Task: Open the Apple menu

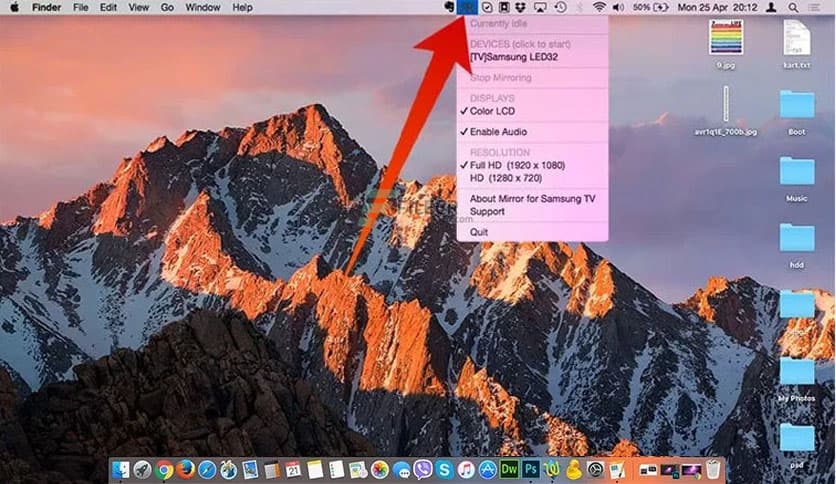Action: pos(14,7)
